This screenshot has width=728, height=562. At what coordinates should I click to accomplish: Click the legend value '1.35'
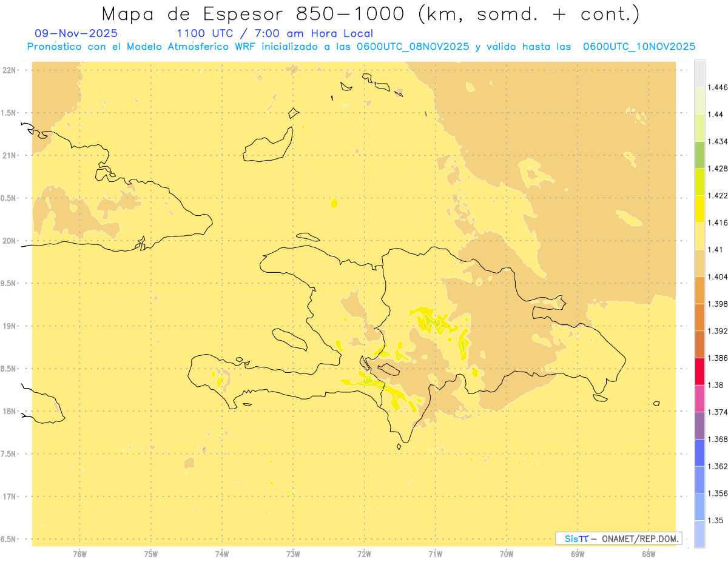(x=716, y=521)
